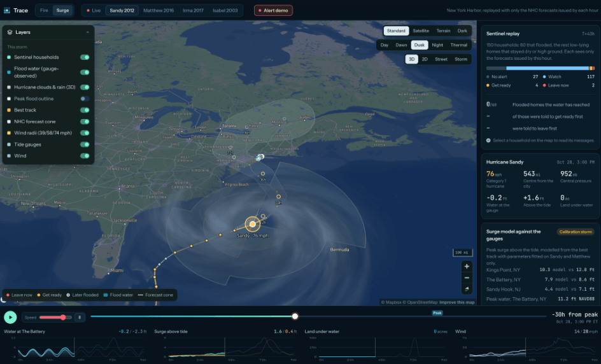The image size is (601, 364).
Task: Toggle the Best track layer
Action: click(85, 110)
